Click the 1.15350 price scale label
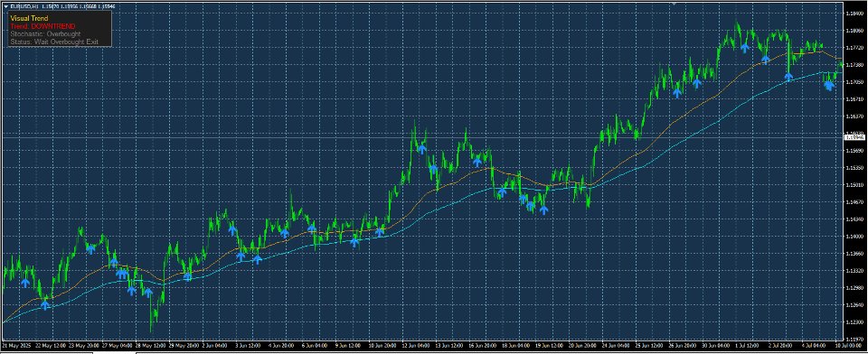The image size is (868, 354). [x=855, y=168]
